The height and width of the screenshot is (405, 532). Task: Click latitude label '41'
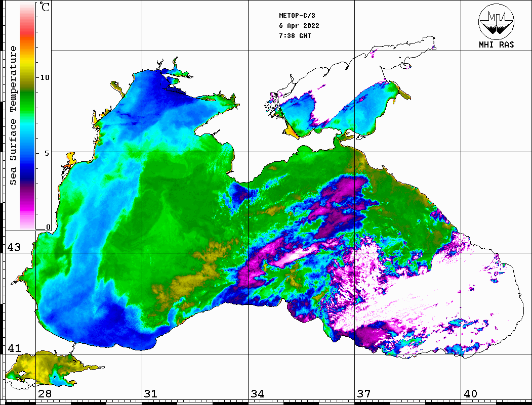[14, 348]
